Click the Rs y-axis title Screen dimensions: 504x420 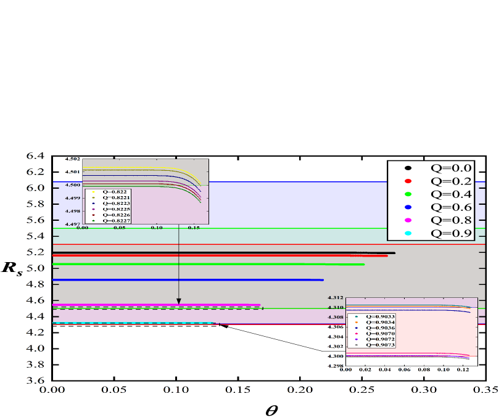point(12,268)
